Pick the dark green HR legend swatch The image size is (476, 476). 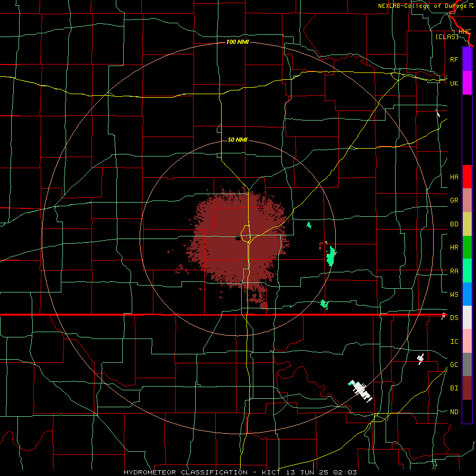pos(467,248)
